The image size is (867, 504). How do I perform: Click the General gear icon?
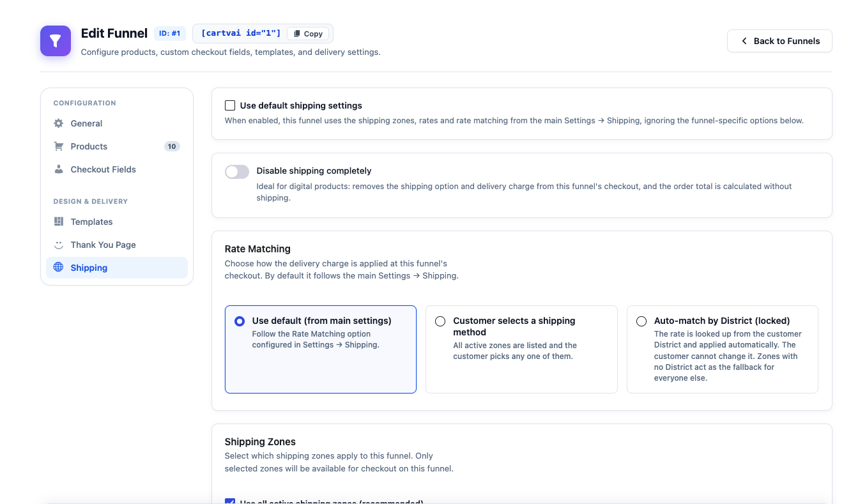tap(59, 123)
